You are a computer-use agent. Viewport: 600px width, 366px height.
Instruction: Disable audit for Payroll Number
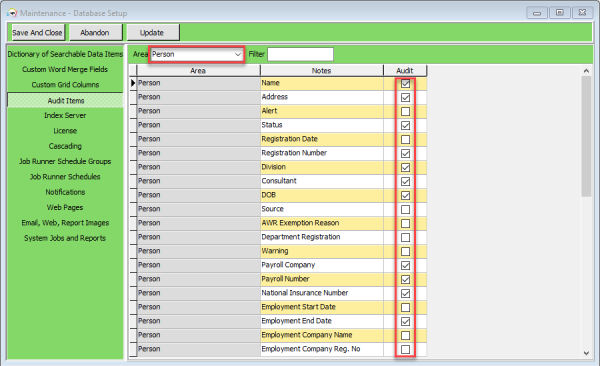tap(405, 279)
